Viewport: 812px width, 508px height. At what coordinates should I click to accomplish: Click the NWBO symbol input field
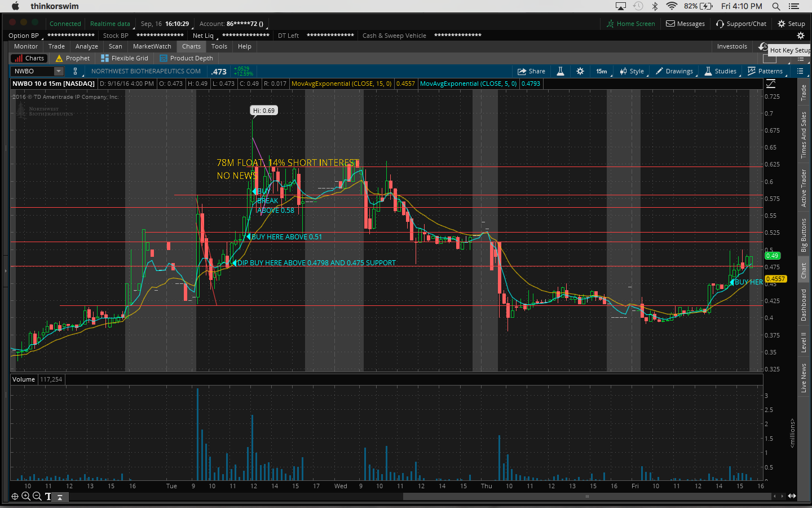coord(33,71)
